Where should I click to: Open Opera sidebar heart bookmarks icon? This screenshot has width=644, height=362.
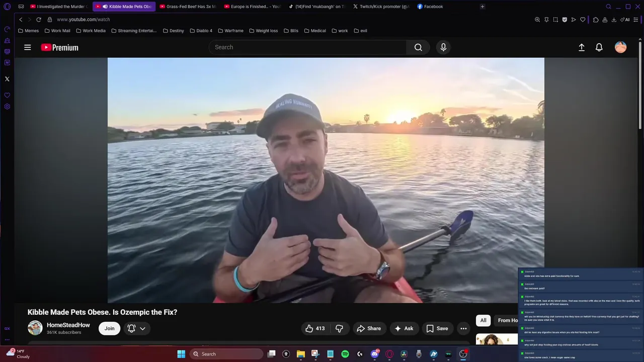(7, 95)
